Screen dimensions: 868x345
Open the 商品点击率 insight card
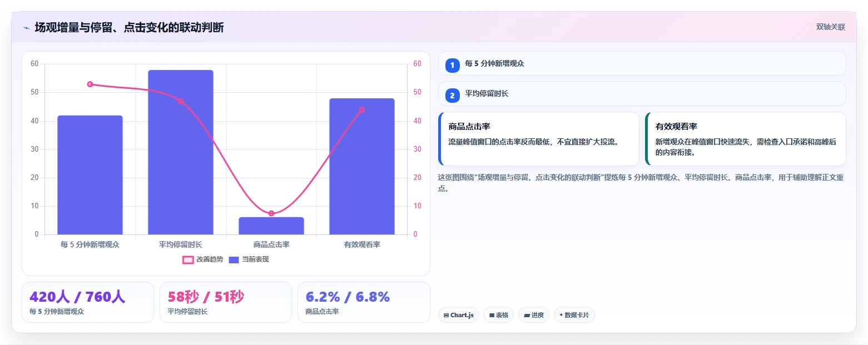(x=538, y=139)
